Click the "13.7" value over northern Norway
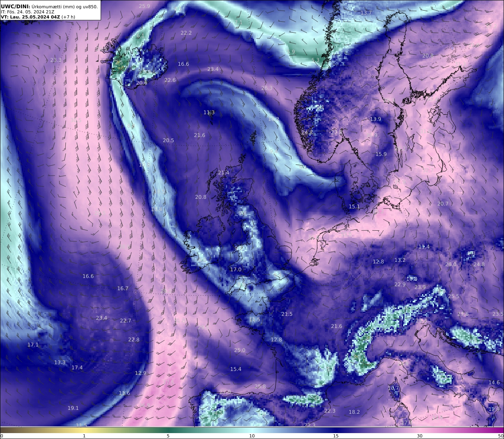This screenshot has width=504, height=439. (366, 13)
